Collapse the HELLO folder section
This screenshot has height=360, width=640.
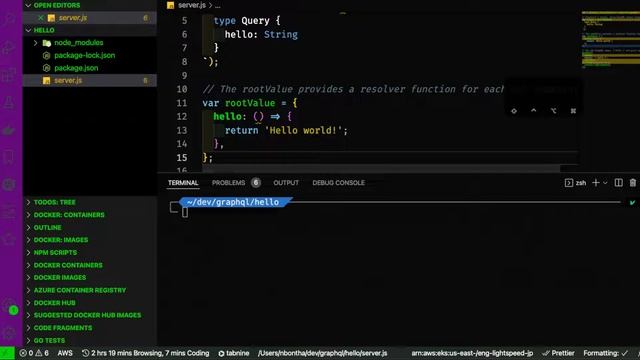tap(28, 30)
